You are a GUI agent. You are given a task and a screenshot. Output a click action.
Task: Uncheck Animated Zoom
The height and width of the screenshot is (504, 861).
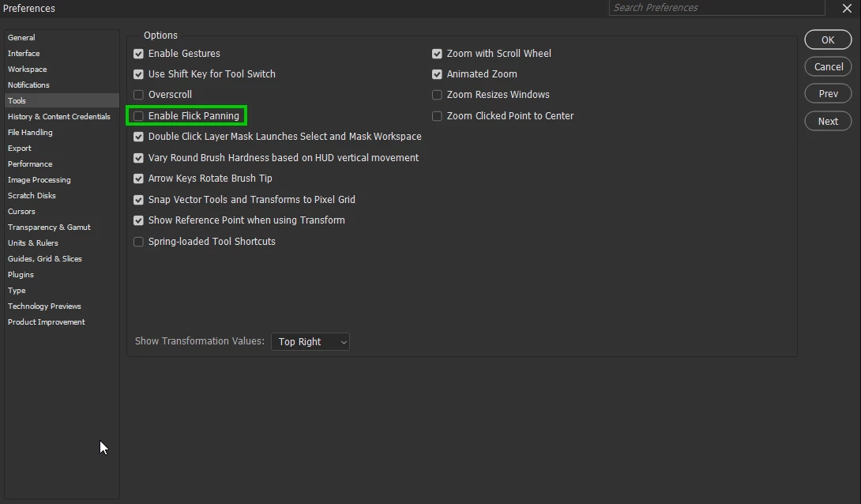coord(437,74)
